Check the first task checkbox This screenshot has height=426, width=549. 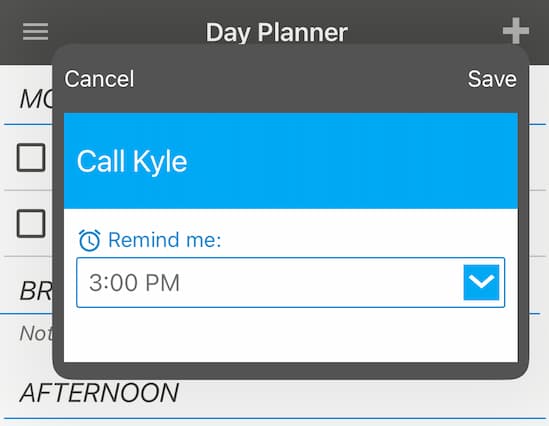point(31,158)
